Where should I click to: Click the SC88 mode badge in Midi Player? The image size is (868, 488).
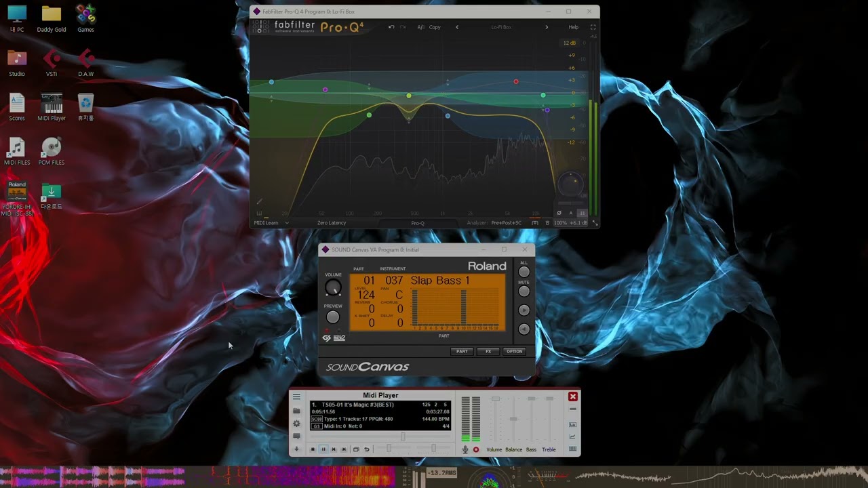pyautogui.click(x=317, y=420)
